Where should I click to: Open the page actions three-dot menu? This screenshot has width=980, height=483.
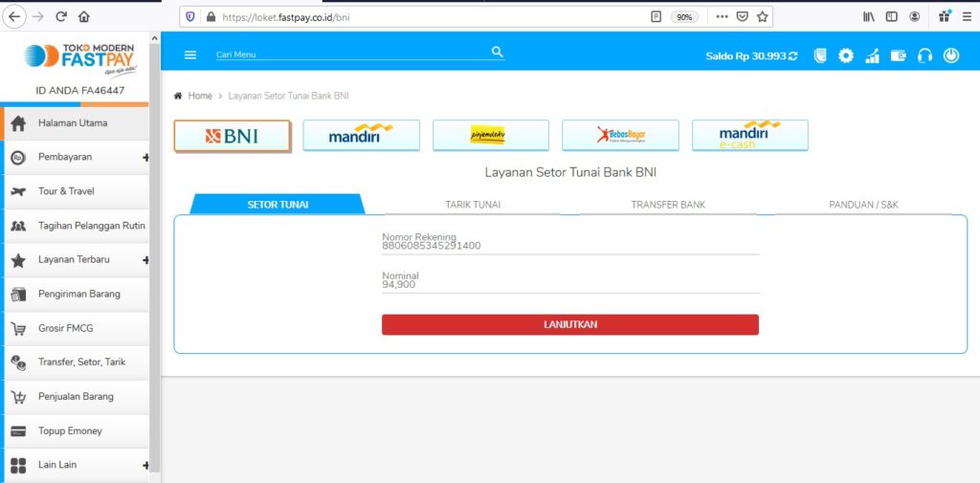[722, 17]
